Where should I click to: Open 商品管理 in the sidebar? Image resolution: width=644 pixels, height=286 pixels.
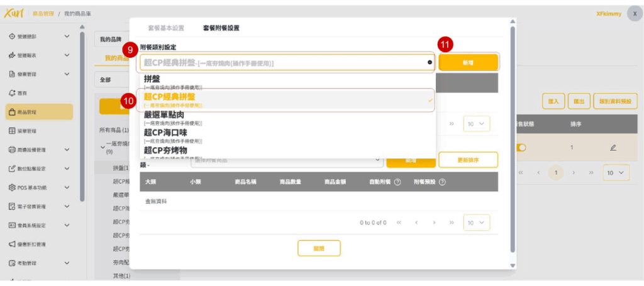(36, 112)
